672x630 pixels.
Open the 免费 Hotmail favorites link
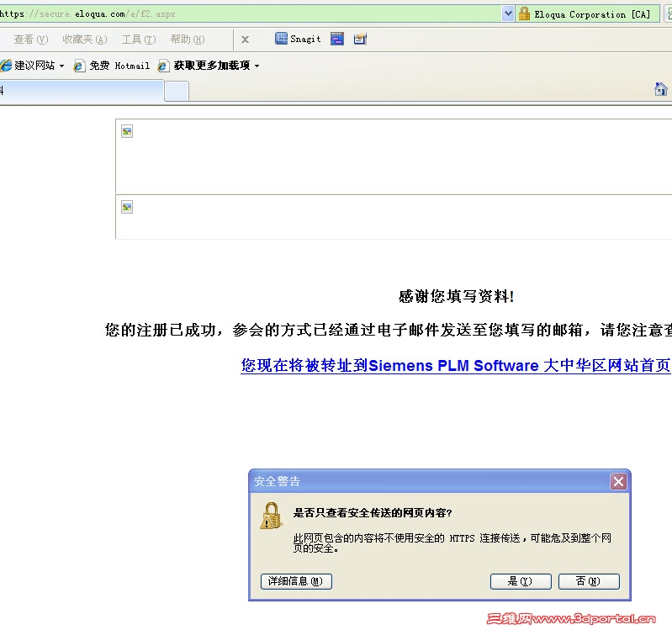pyautogui.click(x=111, y=66)
